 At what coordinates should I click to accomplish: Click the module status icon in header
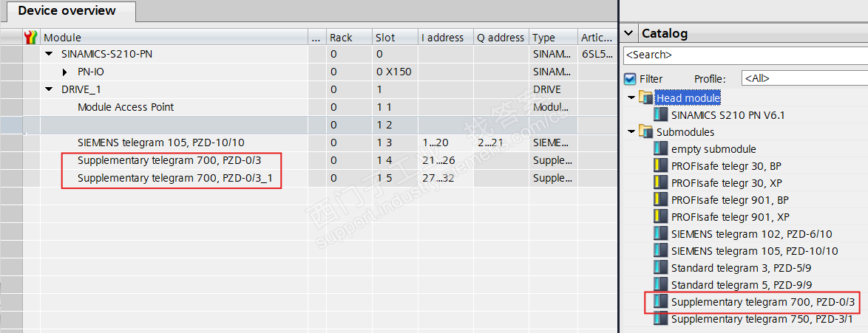click(x=32, y=38)
